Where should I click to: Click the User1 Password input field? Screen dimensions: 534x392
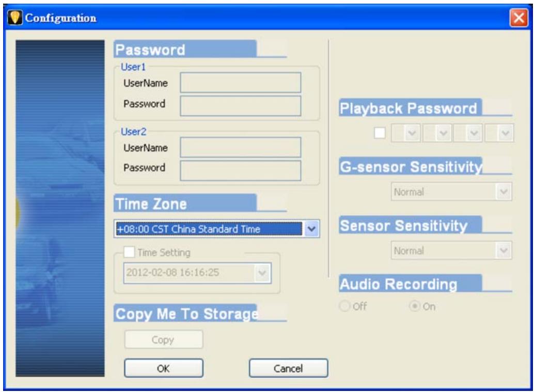[x=241, y=106]
